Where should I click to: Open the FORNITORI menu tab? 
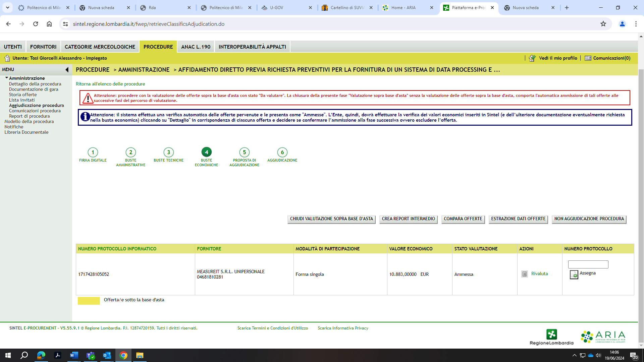click(x=43, y=47)
